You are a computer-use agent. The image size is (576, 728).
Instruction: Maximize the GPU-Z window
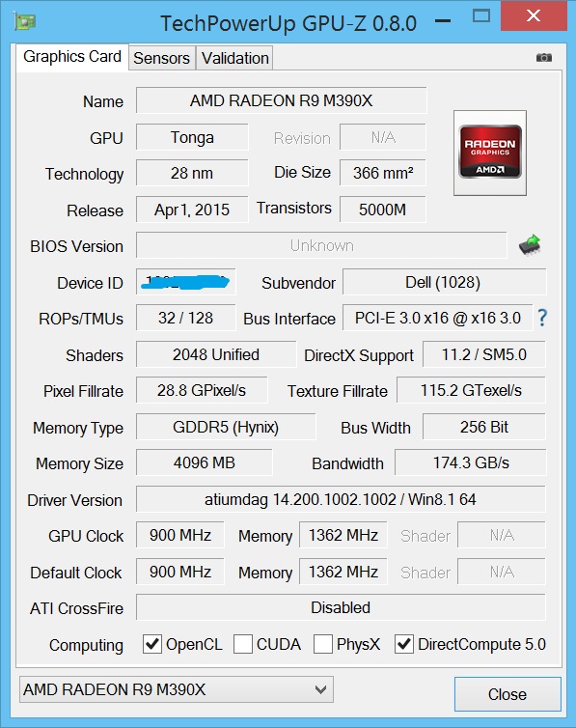tap(480, 16)
